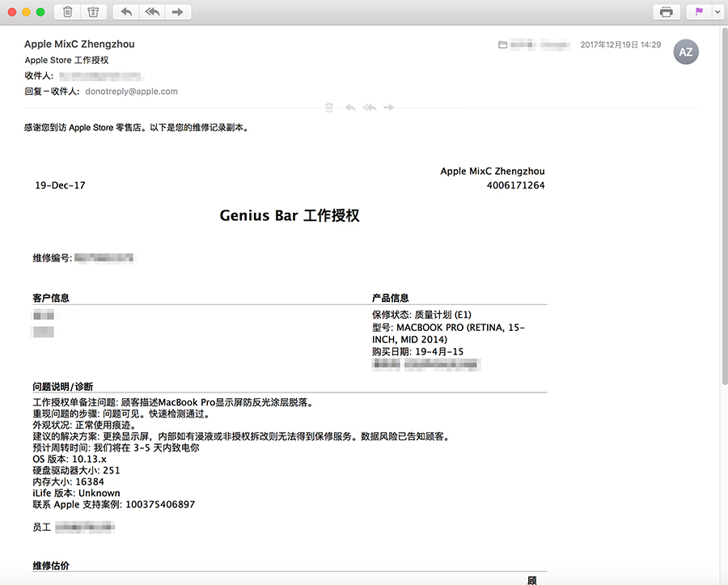Click the '内存大小: 16384' line
Screen dimensions: 728x585
tap(68, 482)
